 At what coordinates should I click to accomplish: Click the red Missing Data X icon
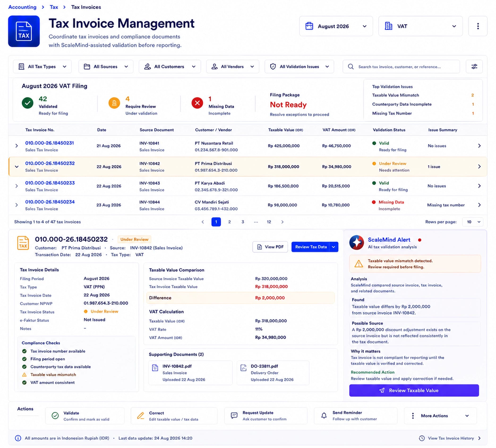197,103
